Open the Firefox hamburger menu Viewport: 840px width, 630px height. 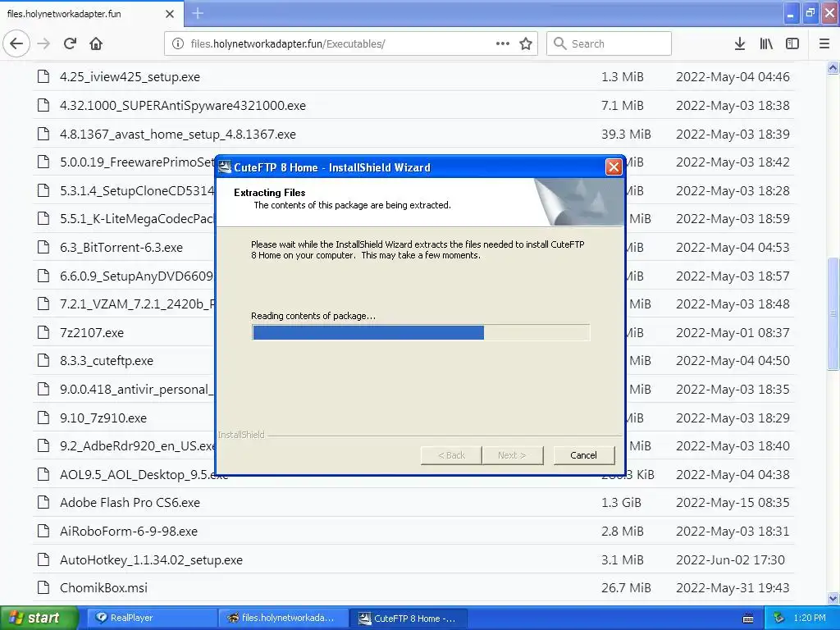pos(824,44)
